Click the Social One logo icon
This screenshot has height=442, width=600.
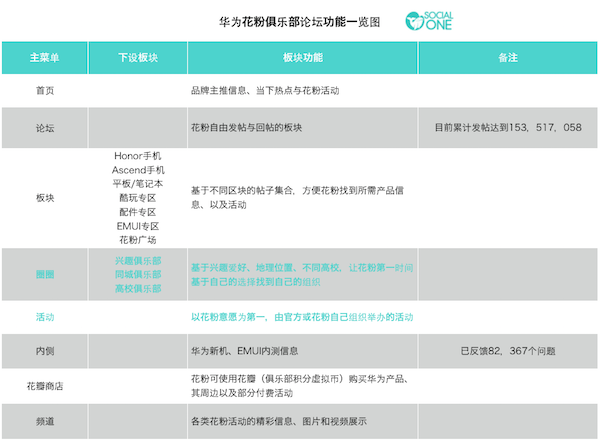point(429,21)
